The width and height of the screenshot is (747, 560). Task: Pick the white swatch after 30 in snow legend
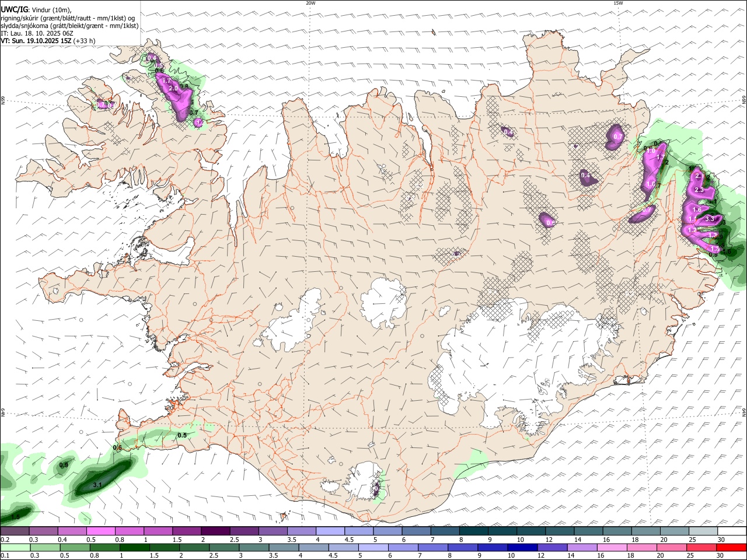pyautogui.click(x=732, y=531)
